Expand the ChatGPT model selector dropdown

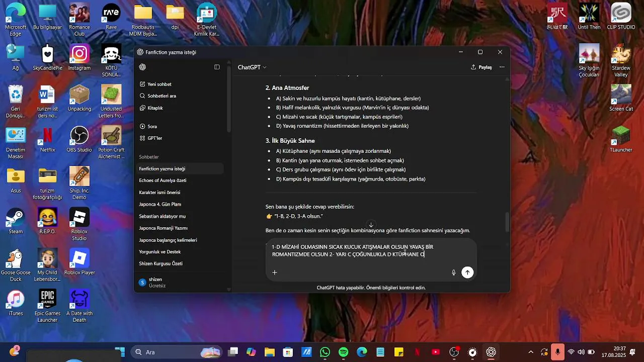[252, 67]
